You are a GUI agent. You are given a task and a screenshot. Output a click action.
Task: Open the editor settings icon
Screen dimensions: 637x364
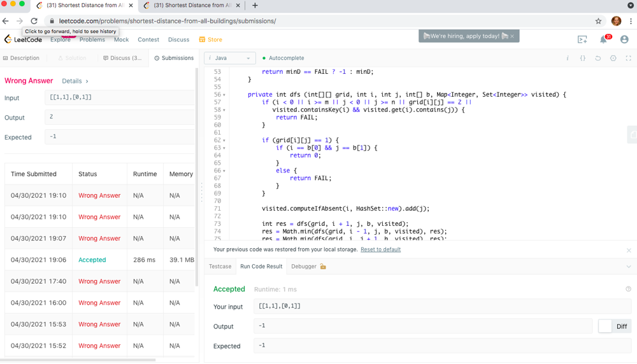tap(613, 58)
